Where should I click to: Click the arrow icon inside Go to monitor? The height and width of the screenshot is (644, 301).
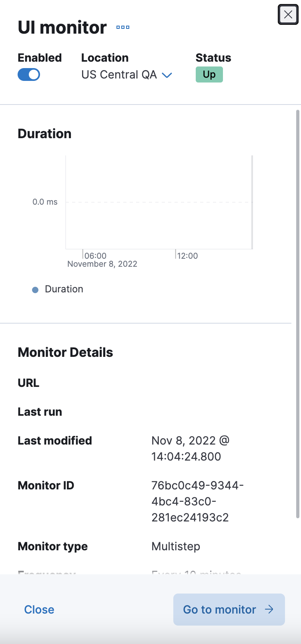pyautogui.click(x=269, y=609)
